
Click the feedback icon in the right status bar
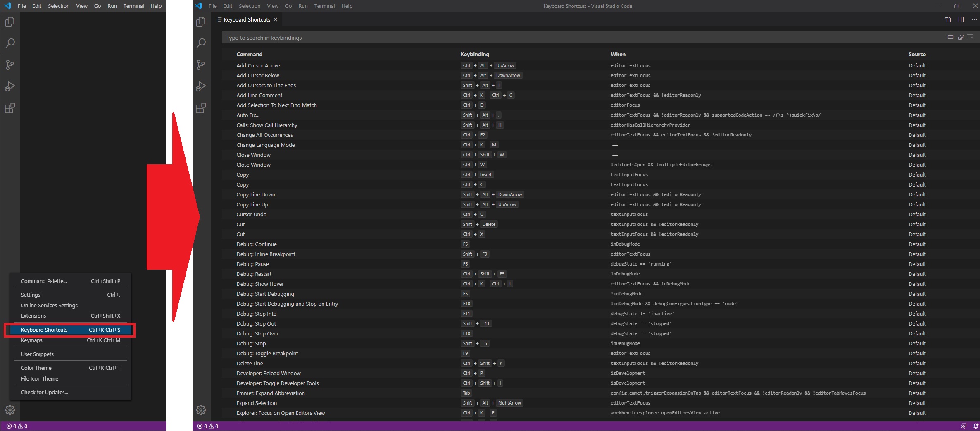click(964, 426)
